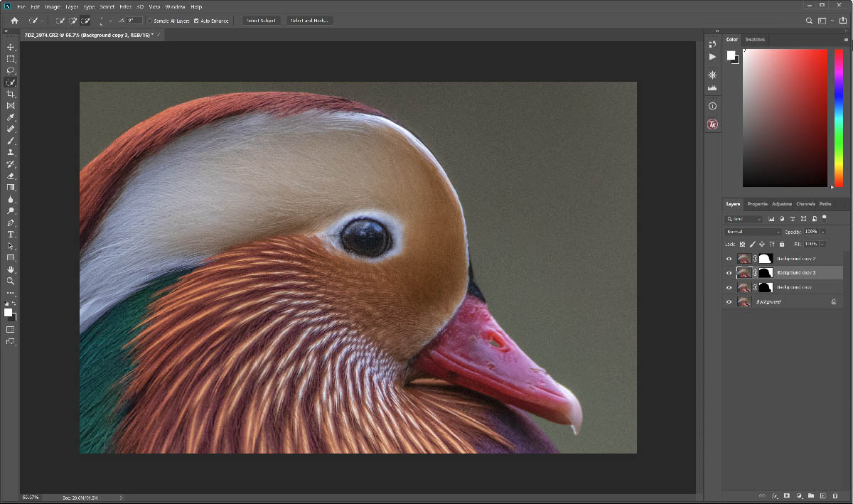Select the Move tool
Screen dimensions: 853x504
(11, 47)
